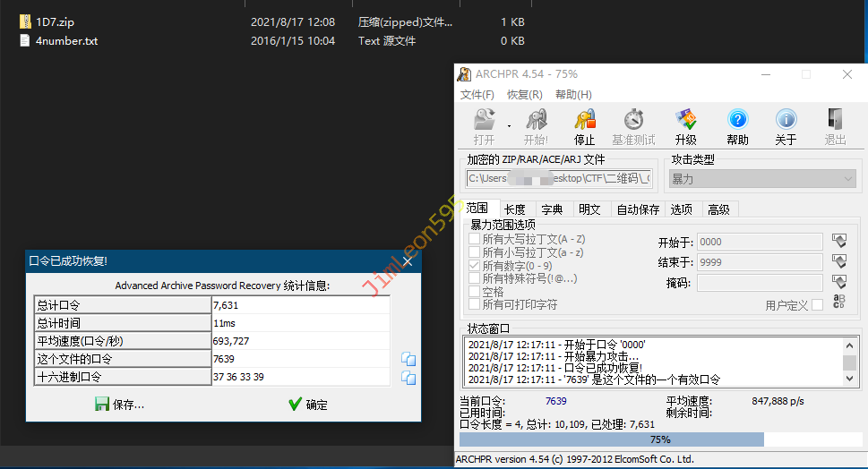Click the button beside 开始于 field
868x469 pixels.
839,241
